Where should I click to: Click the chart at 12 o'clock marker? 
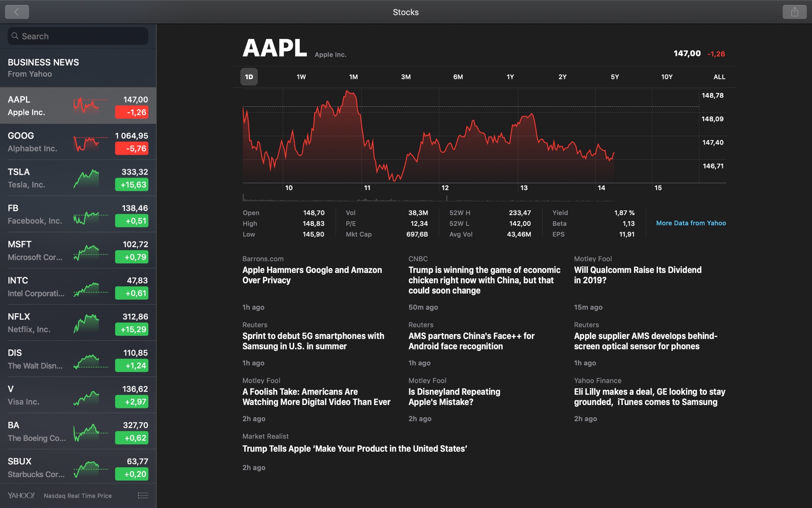[x=445, y=188]
